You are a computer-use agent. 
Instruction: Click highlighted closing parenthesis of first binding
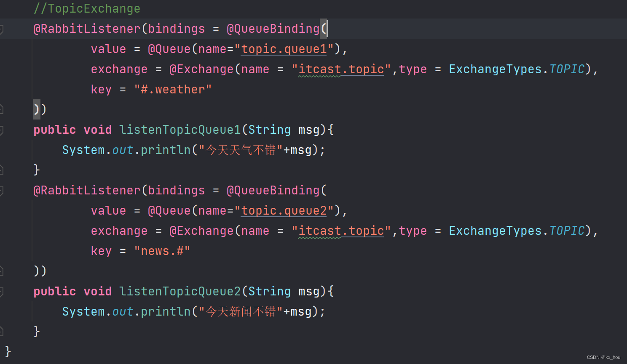37,109
